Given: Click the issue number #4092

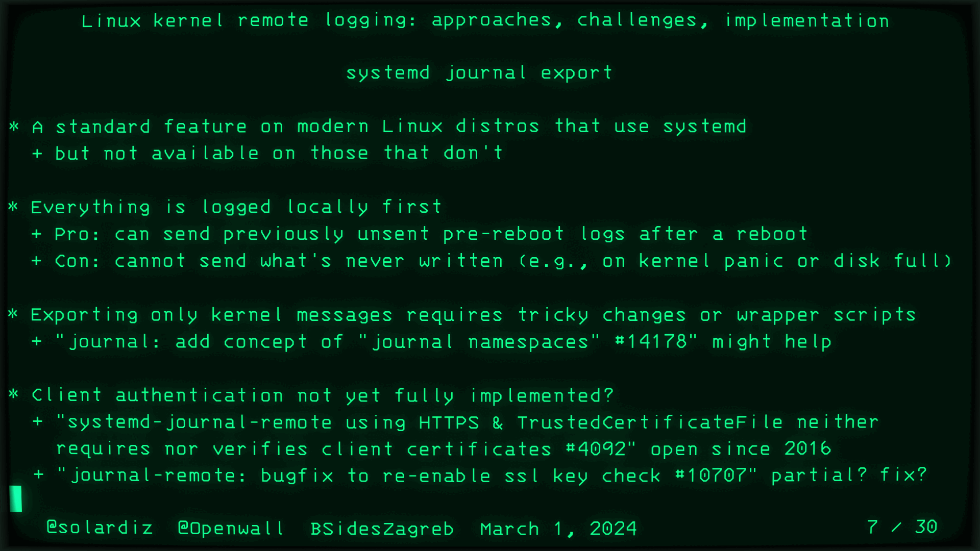Looking at the screenshot, I should coord(596,448).
